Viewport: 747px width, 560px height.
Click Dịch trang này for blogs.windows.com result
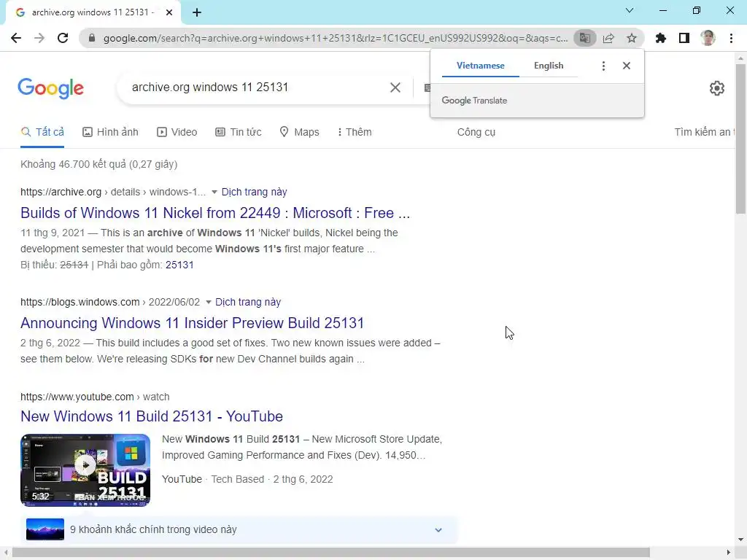tap(248, 302)
